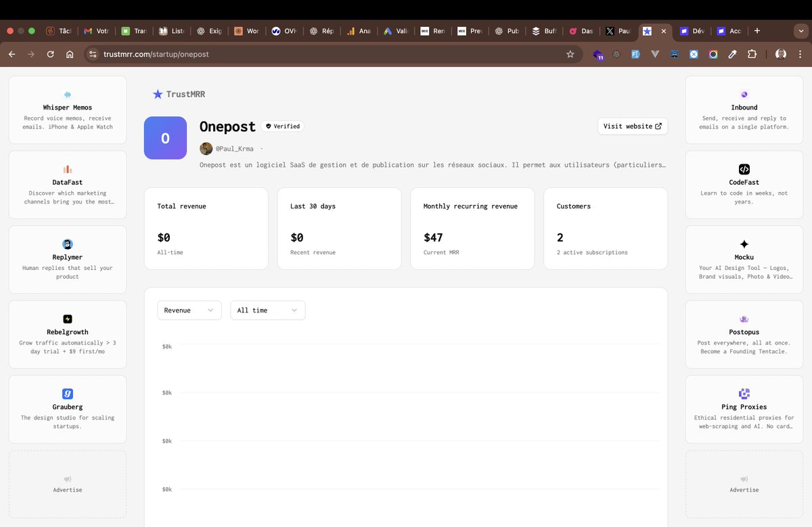Click the Onepost purple O logo
Image resolution: width=812 pixels, height=527 pixels.
click(165, 138)
